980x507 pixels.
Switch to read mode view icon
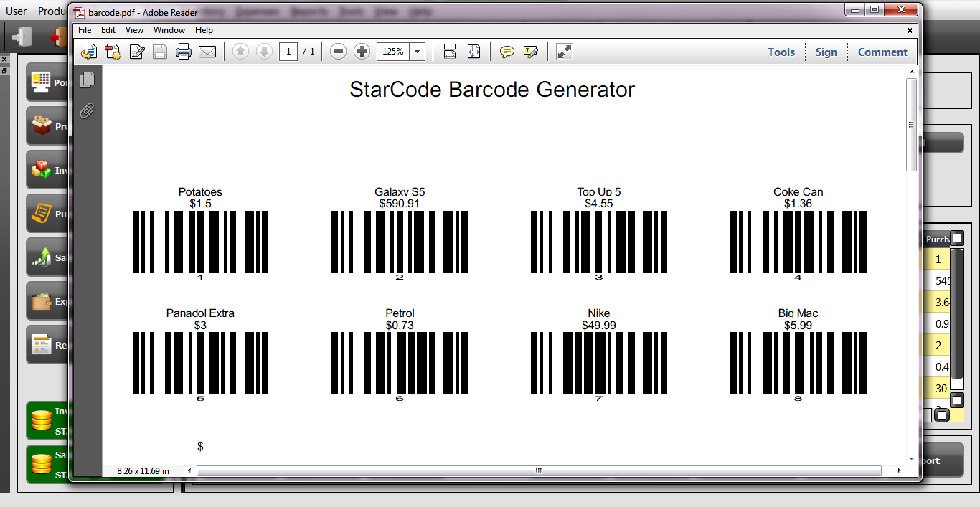565,52
